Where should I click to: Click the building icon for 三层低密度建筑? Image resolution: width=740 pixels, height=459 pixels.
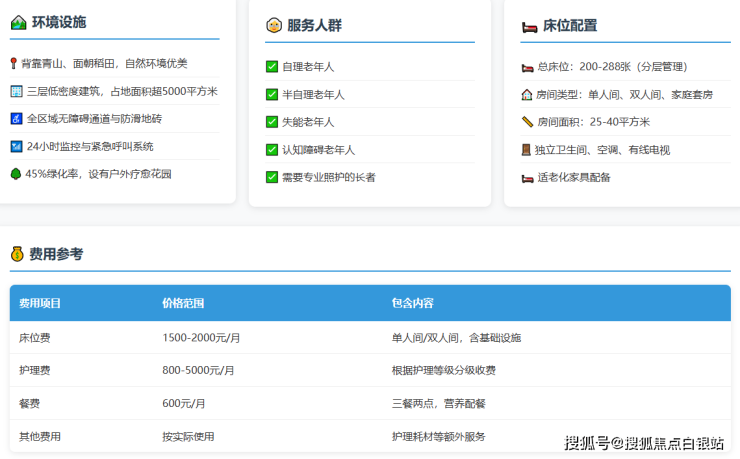click(15, 91)
